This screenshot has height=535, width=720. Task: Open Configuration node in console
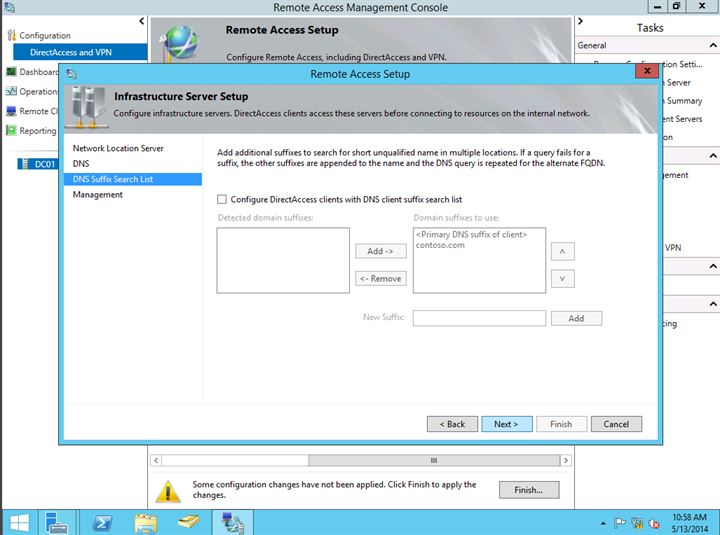coord(45,35)
